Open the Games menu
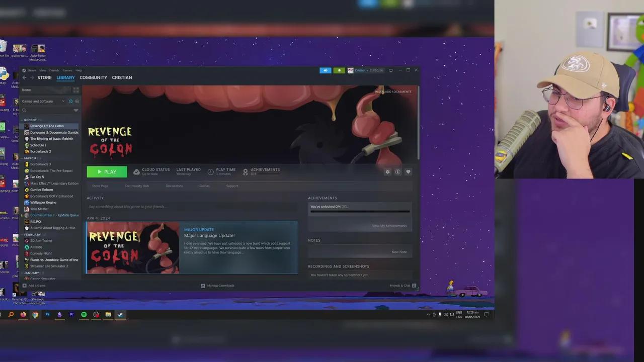Viewport: 644px width, 362px height. (67, 70)
